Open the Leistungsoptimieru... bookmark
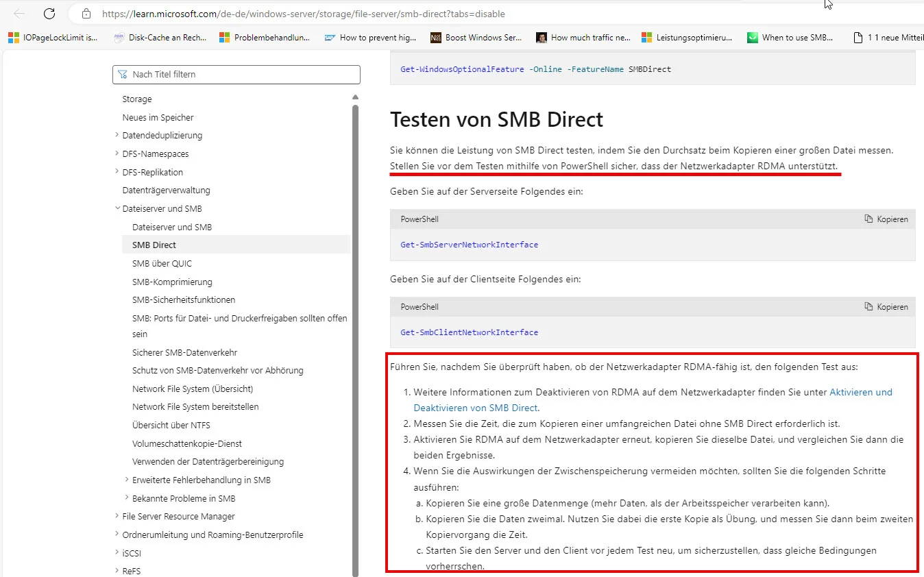The width and height of the screenshot is (924, 577). (687, 38)
